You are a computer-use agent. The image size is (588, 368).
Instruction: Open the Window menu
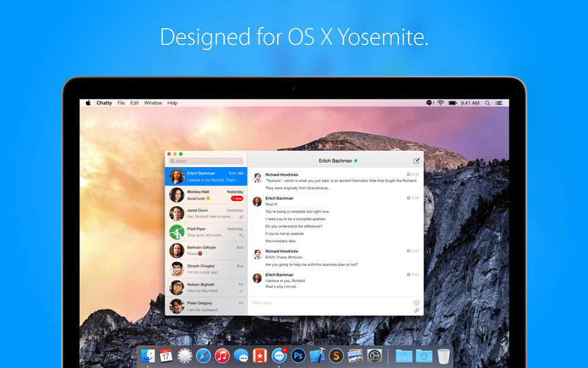[153, 103]
